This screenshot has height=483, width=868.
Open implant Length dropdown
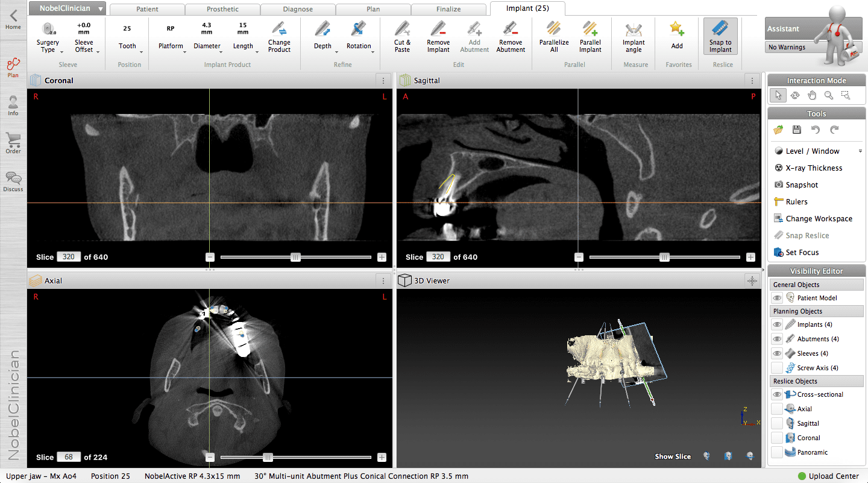coord(243,37)
